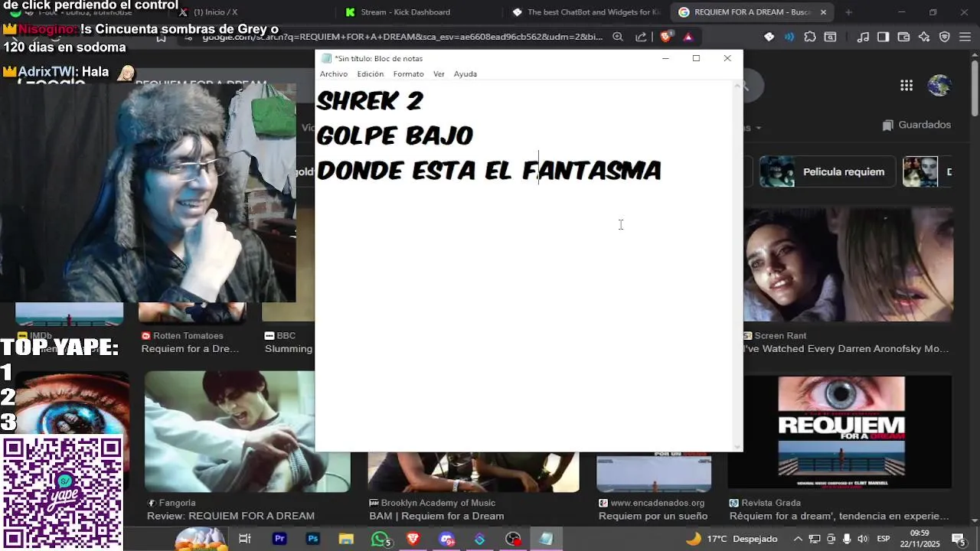Viewport: 980px width, 551px height.
Task: Click the tab search window icon in toolbar
Action: [830, 37]
